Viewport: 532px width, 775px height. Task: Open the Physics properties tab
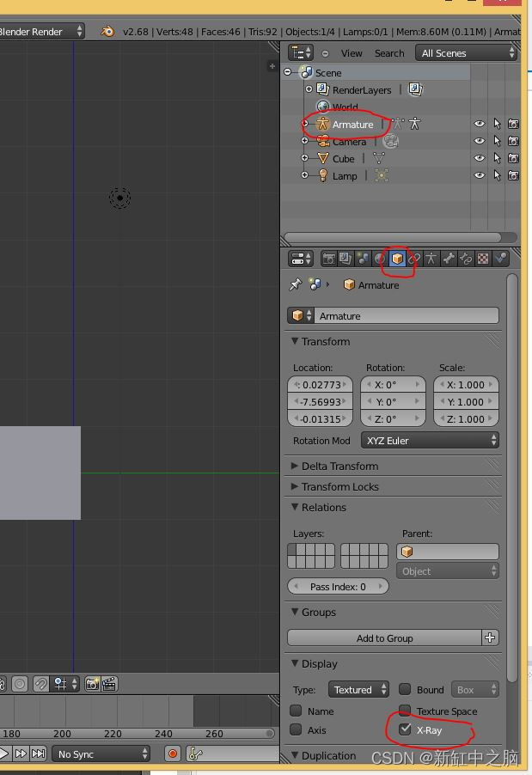click(x=500, y=259)
